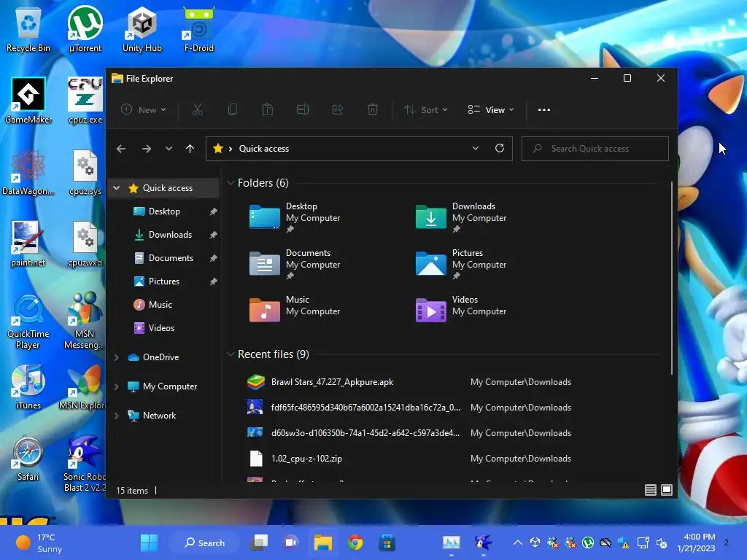Viewport: 747px width, 560px height.
Task: Refresh the Quick access view
Action: (500, 148)
